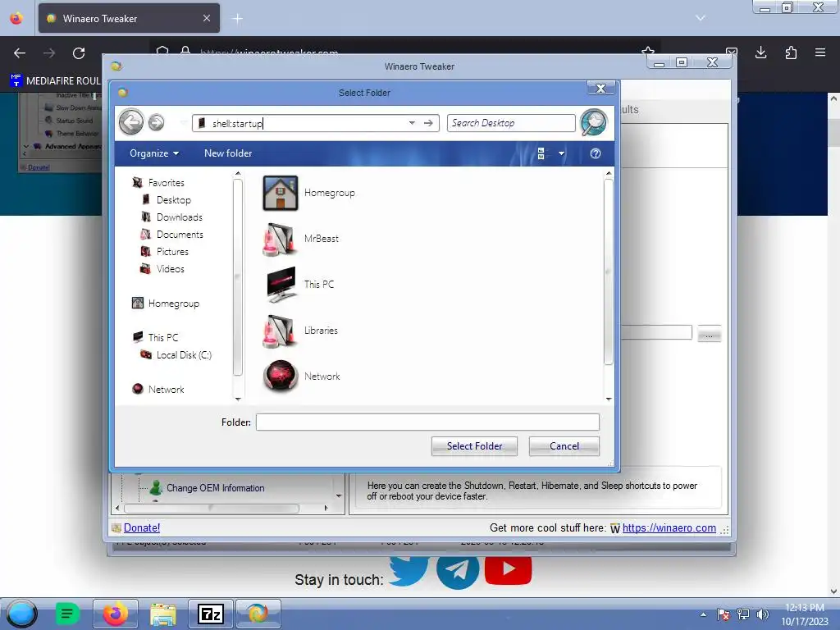Click the navigation pane scrollbar
The height and width of the screenshot is (630, 840).
tap(237, 277)
